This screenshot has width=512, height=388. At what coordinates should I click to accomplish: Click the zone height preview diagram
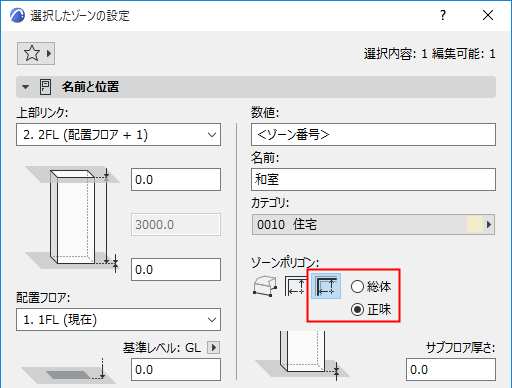click(x=72, y=220)
